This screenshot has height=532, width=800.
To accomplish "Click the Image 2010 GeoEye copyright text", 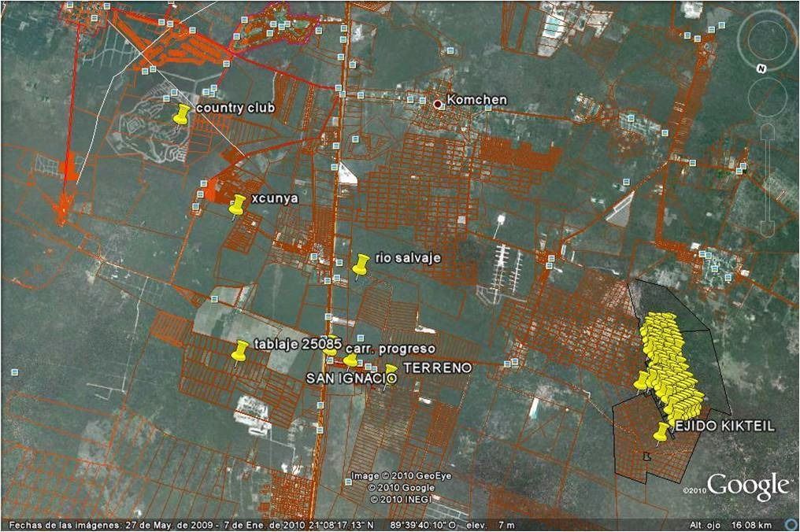I will pyautogui.click(x=391, y=477).
